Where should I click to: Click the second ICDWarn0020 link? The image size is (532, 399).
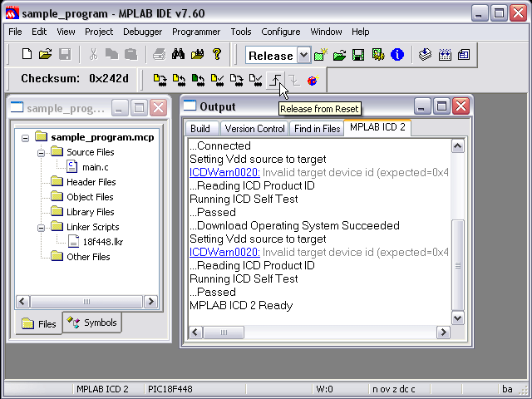click(x=224, y=252)
